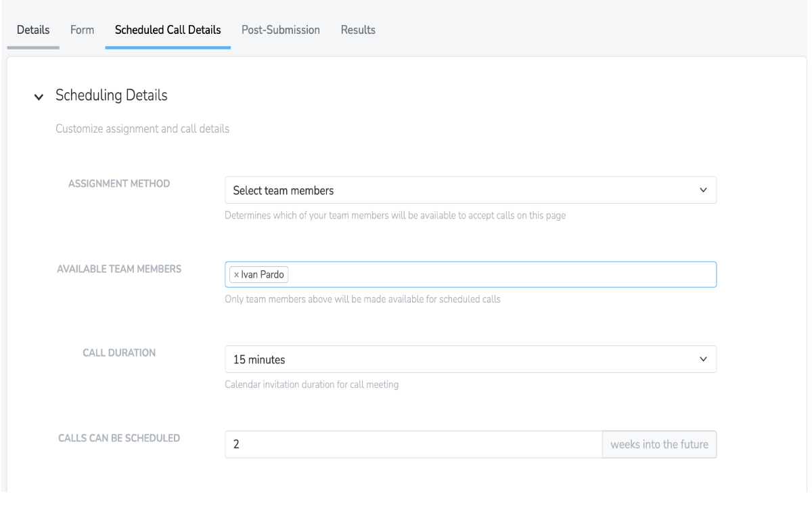
Task: Switch to the Details tab
Action: point(33,30)
